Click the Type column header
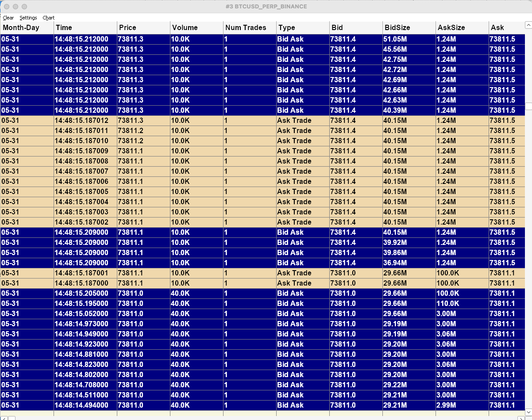 coord(303,27)
